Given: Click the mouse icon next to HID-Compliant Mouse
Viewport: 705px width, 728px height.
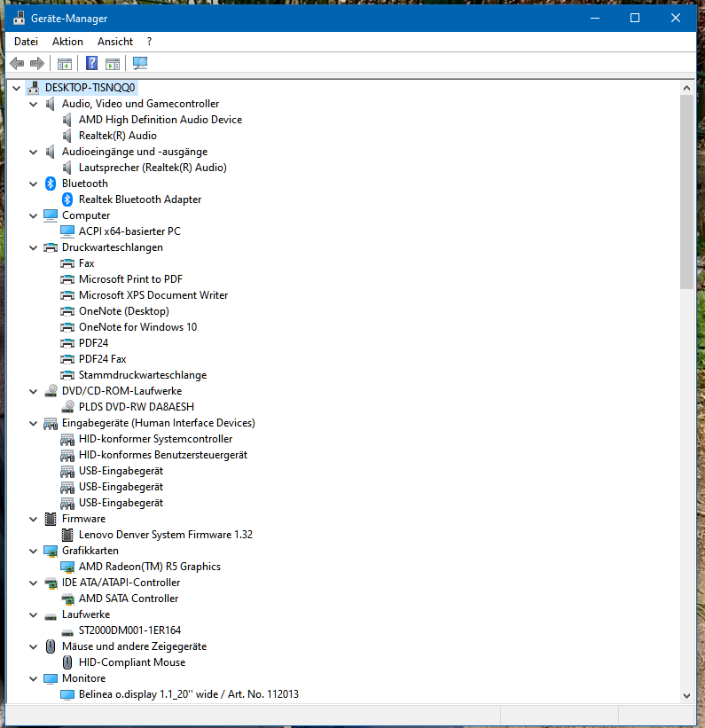Looking at the screenshot, I should [x=67, y=662].
